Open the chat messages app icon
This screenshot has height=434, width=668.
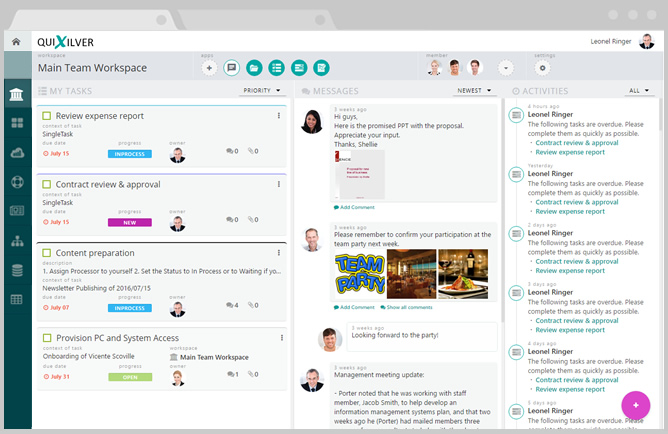tap(231, 68)
